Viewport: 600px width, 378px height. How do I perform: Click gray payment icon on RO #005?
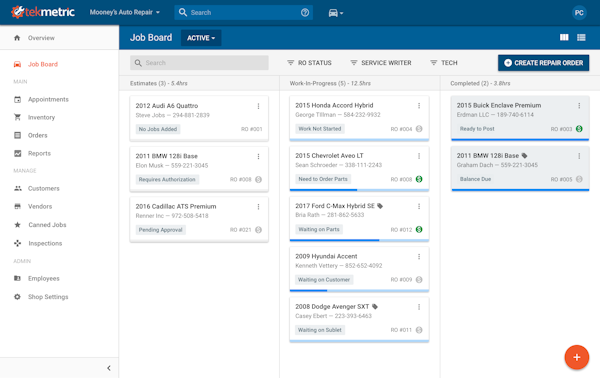click(579, 179)
